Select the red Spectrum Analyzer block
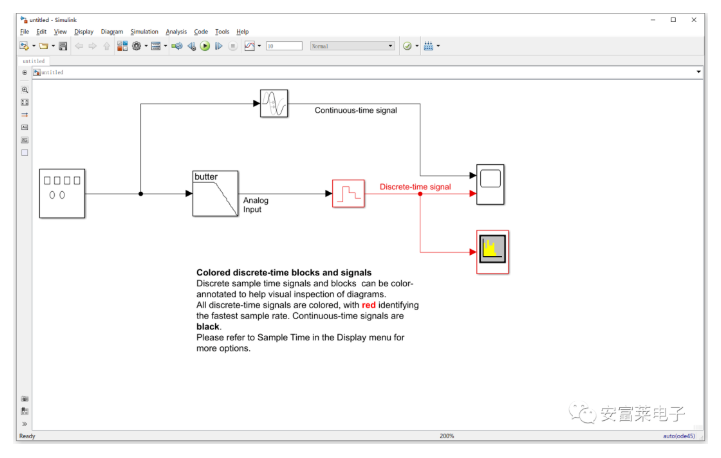This screenshot has width=721, height=458. click(492, 252)
